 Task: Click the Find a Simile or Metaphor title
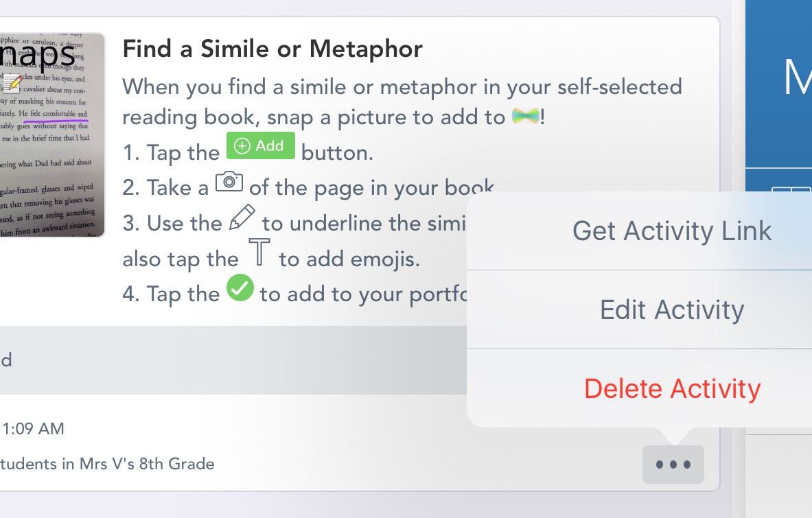pos(272,49)
